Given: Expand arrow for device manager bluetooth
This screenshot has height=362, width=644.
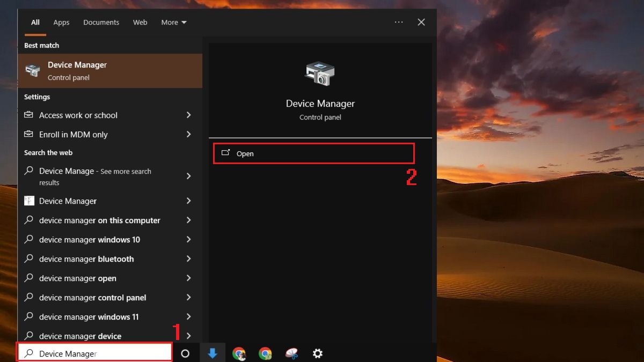Looking at the screenshot, I should (188, 259).
